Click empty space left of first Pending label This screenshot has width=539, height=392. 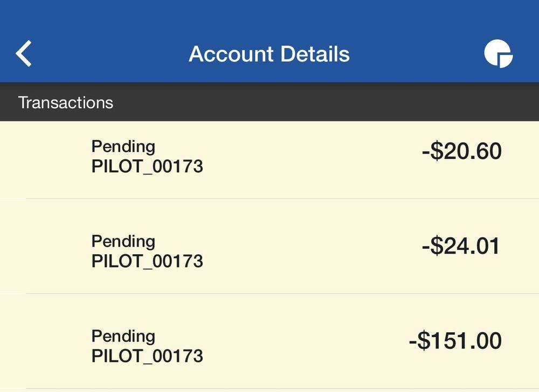coord(46,156)
